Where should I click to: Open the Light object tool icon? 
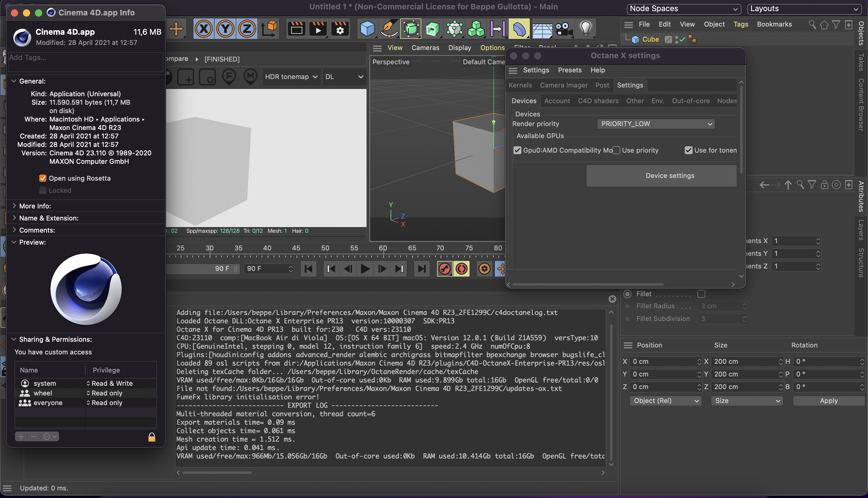tap(585, 29)
